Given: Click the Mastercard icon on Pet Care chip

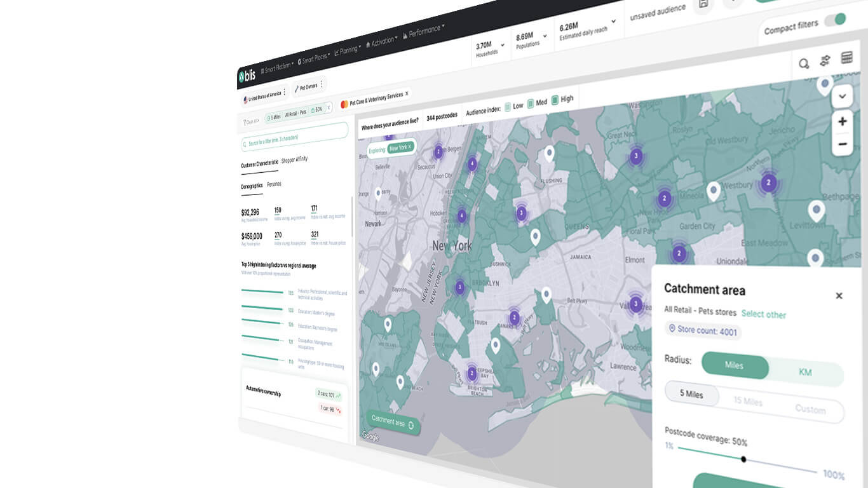Looking at the screenshot, I should pyautogui.click(x=344, y=104).
